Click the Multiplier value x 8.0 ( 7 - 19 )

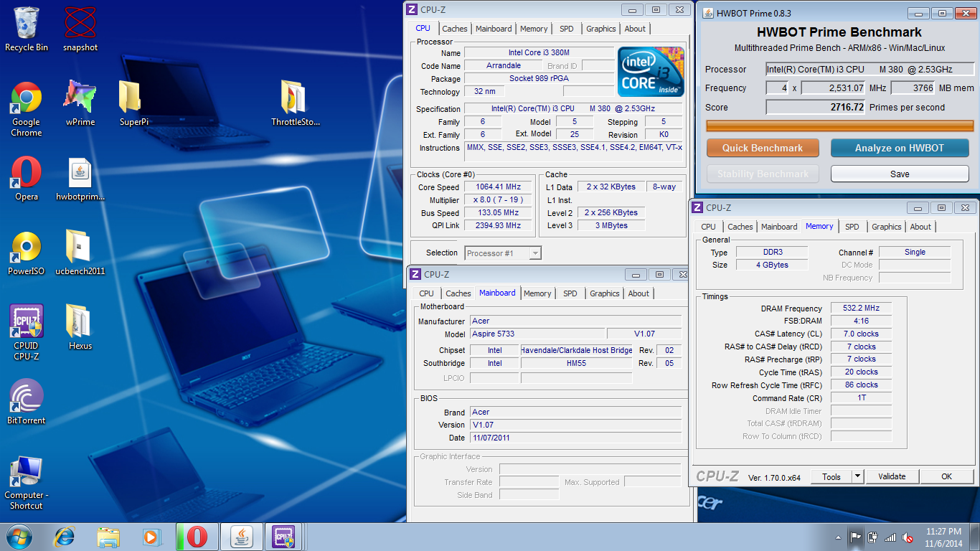click(x=498, y=200)
